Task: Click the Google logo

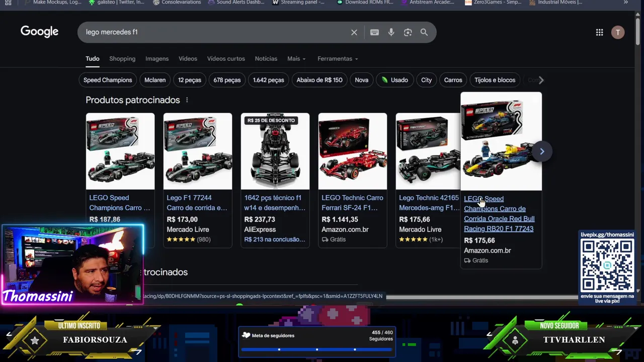Action: tap(39, 32)
